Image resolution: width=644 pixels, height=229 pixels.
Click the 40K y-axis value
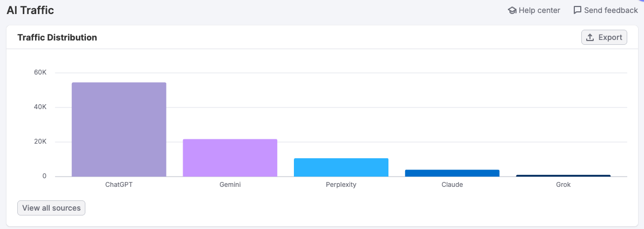(x=40, y=107)
